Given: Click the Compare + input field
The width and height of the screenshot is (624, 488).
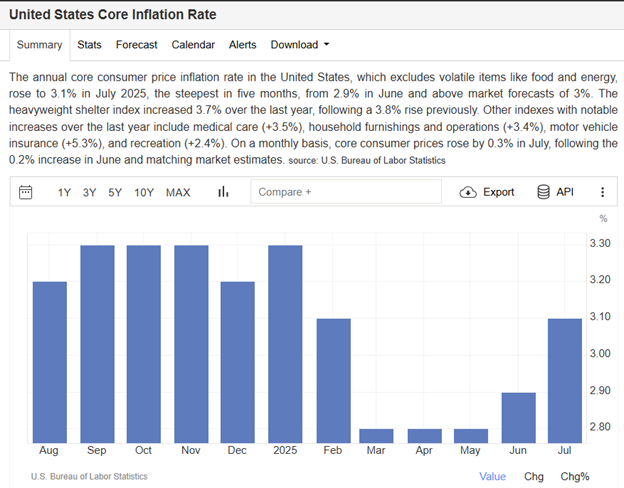Looking at the screenshot, I should pos(343,192).
